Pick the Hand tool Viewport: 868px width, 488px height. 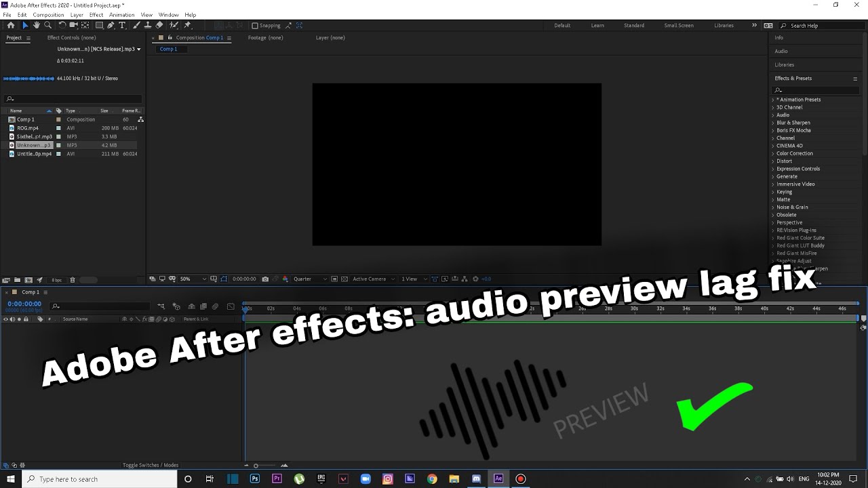37,25
